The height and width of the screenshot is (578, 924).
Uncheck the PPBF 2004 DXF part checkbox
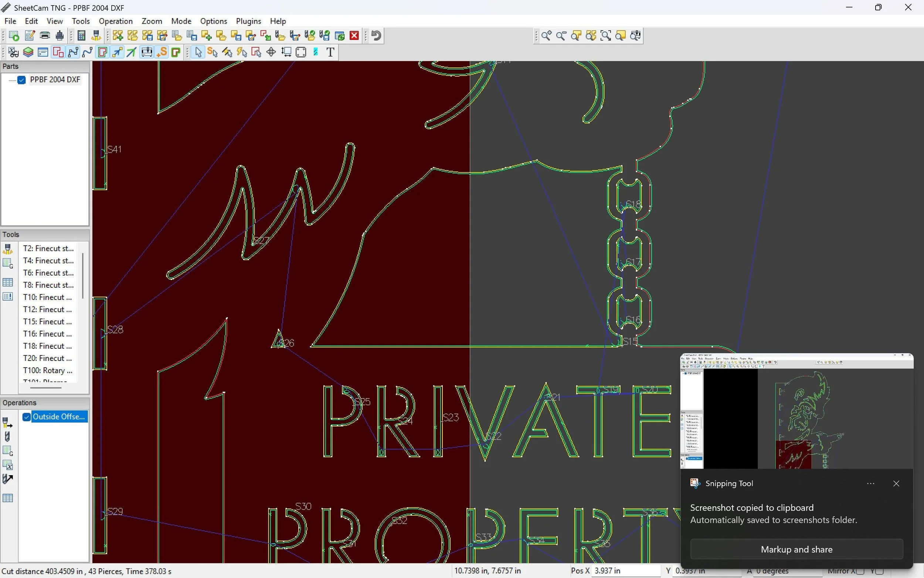(x=21, y=80)
